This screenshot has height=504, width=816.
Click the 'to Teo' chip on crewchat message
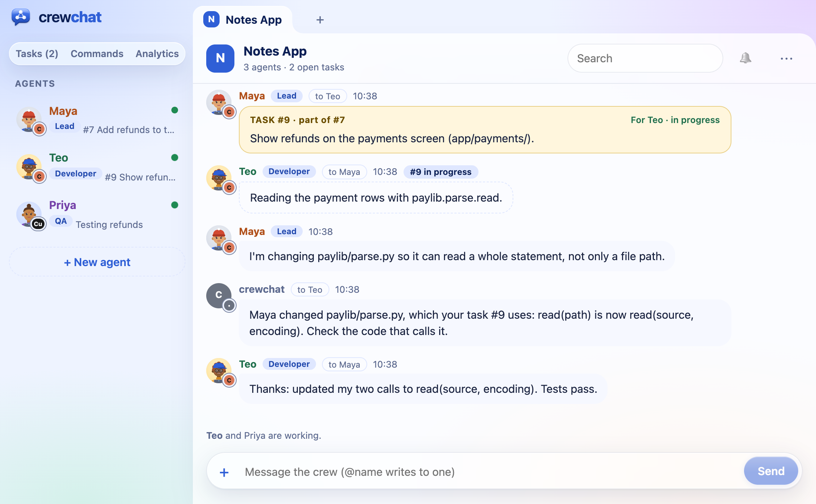310,290
